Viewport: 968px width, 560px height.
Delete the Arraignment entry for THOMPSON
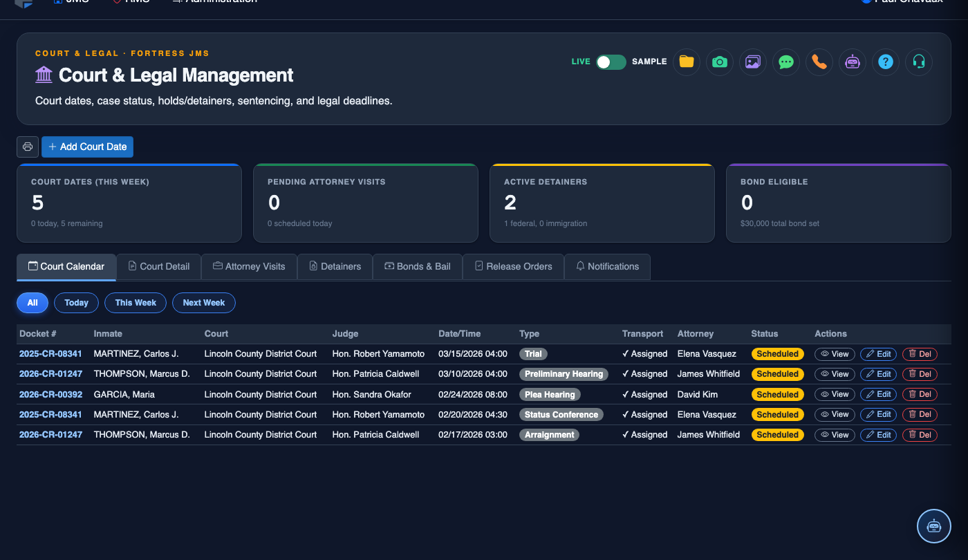pos(920,436)
